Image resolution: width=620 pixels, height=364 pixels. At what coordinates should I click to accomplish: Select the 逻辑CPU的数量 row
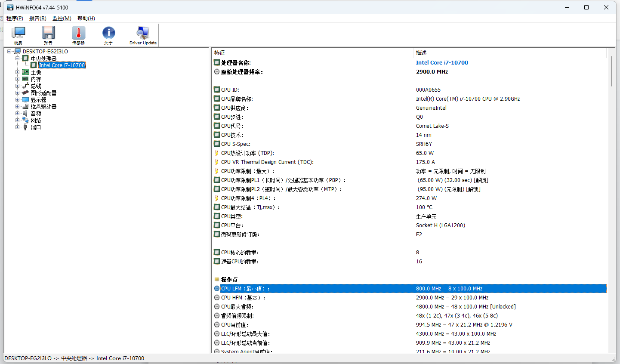pyautogui.click(x=410, y=262)
